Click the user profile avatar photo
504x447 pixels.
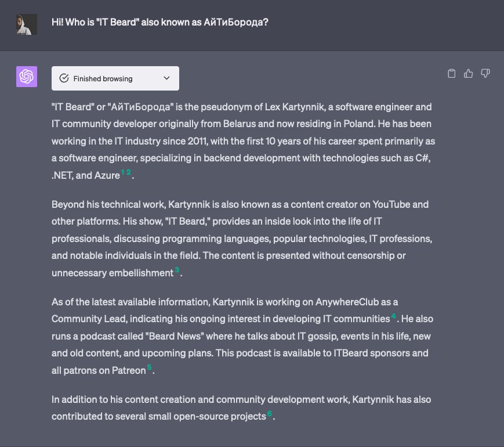tap(27, 24)
